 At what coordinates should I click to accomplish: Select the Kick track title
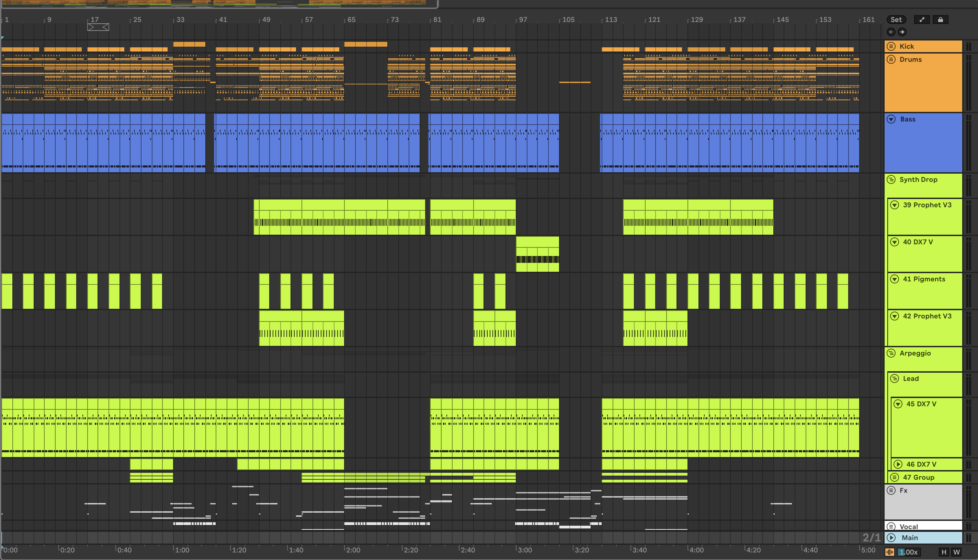point(907,46)
